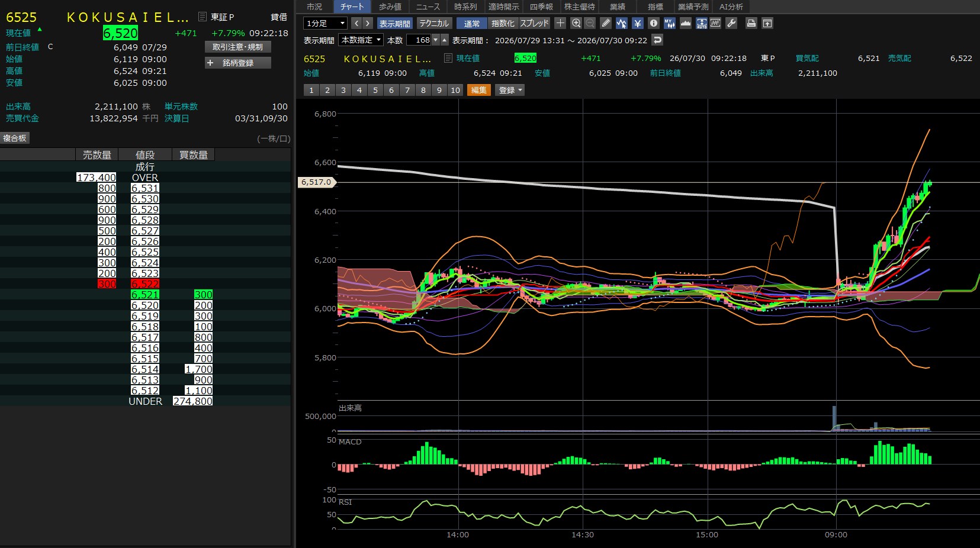Viewport: 980px width, 548px height.
Task: Toggle 通常 normal chart mode
Action: 472,23
